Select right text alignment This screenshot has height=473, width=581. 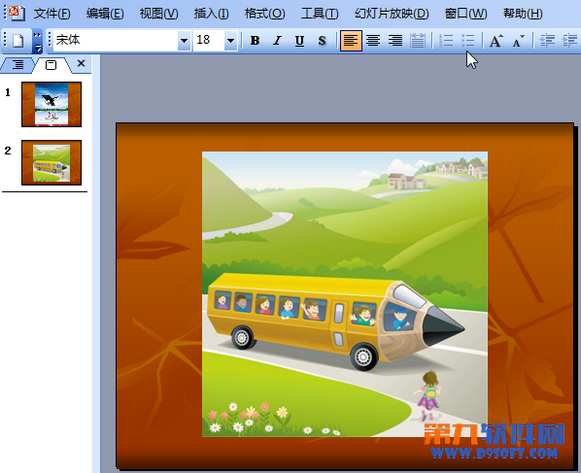tap(395, 40)
